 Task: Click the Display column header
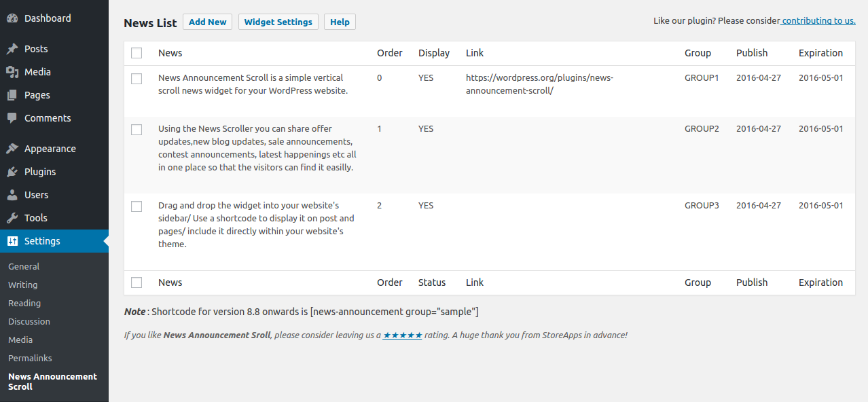tap(434, 53)
